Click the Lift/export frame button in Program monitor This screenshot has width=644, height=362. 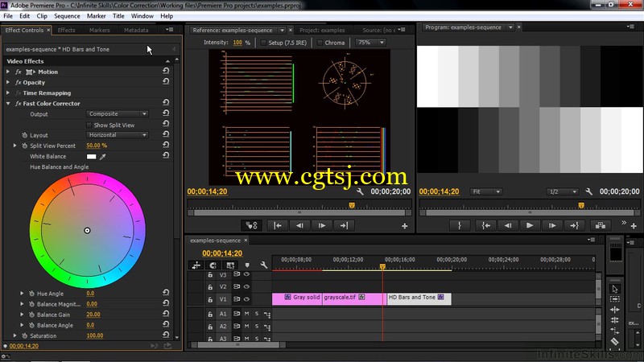(x=600, y=225)
